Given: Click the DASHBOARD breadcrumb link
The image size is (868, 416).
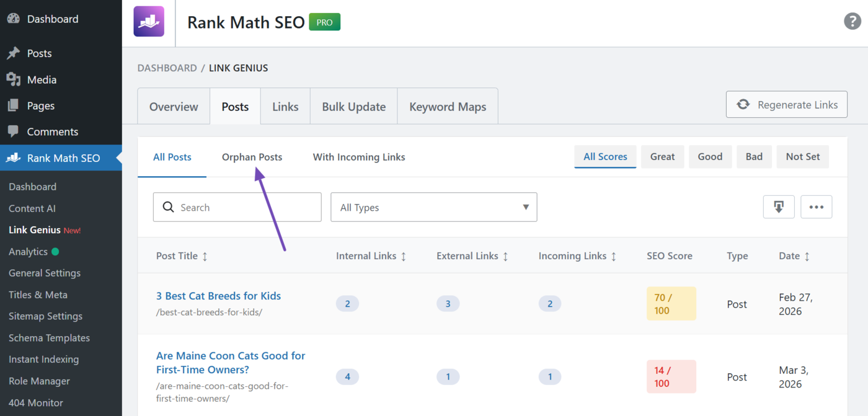Looking at the screenshot, I should click(x=167, y=68).
